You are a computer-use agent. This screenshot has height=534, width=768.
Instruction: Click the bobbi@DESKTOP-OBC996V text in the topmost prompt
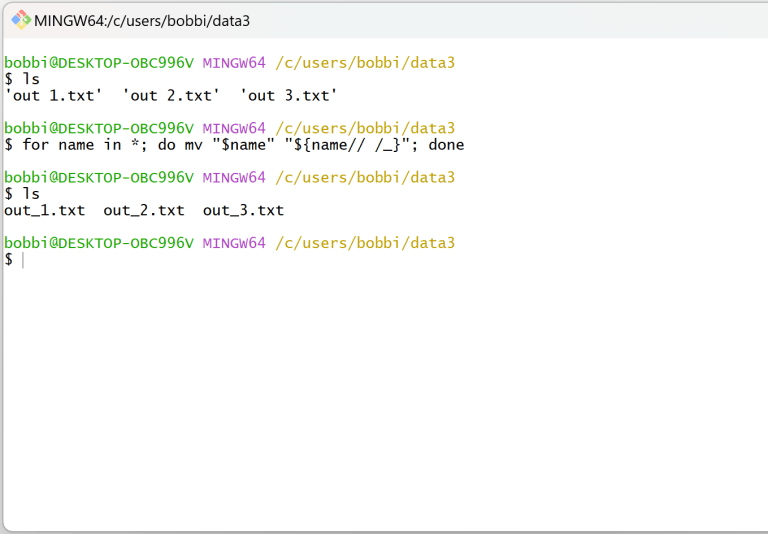click(99, 63)
